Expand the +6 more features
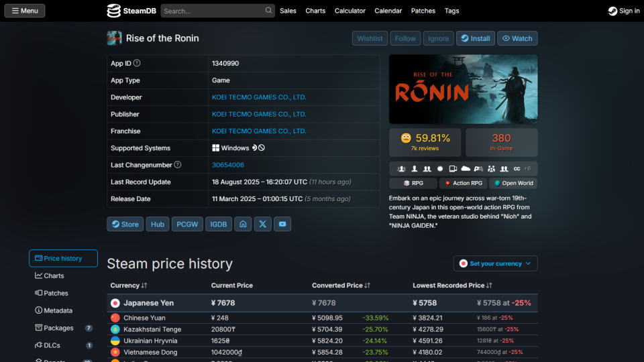This screenshot has width=644, height=362. pyautogui.click(x=528, y=169)
